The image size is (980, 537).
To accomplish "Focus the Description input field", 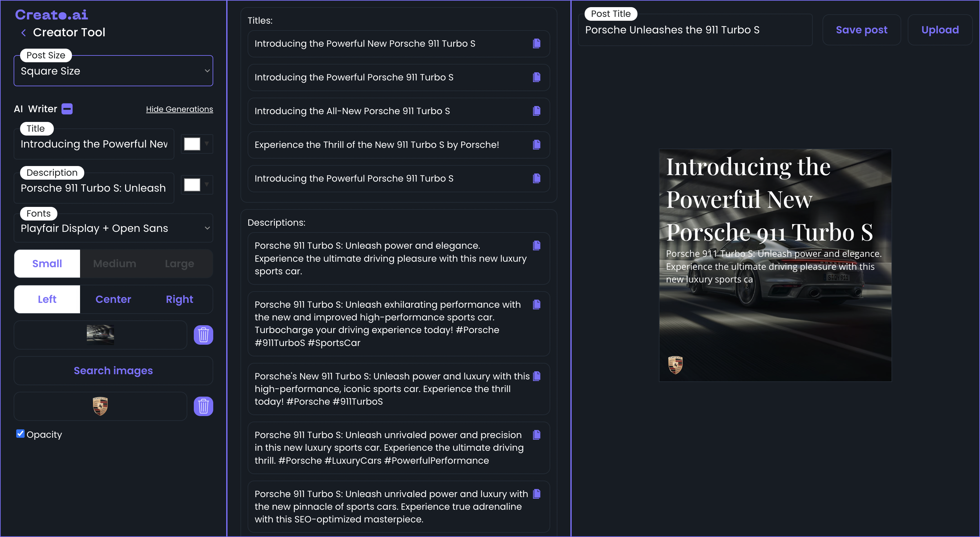I will pyautogui.click(x=94, y=188).
